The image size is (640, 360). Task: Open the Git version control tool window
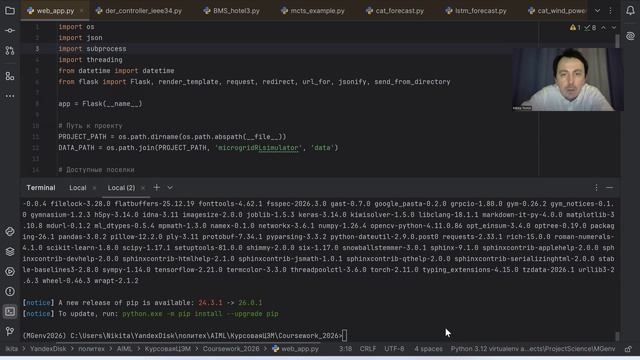click(10, 331)
